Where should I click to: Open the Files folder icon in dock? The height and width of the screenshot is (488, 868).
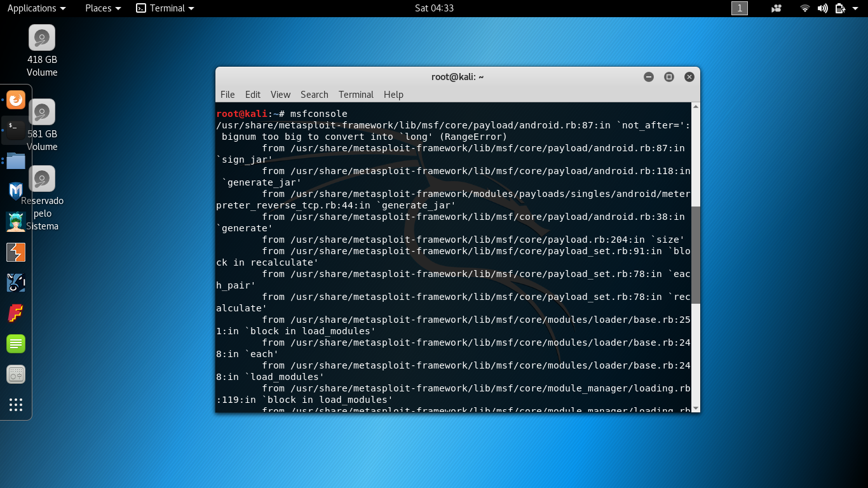(16, 161)
